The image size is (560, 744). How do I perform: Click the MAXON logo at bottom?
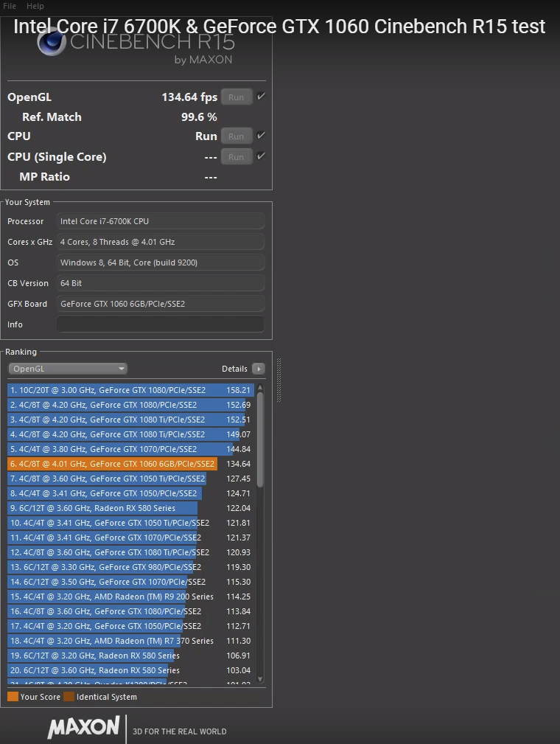(83, 727)
